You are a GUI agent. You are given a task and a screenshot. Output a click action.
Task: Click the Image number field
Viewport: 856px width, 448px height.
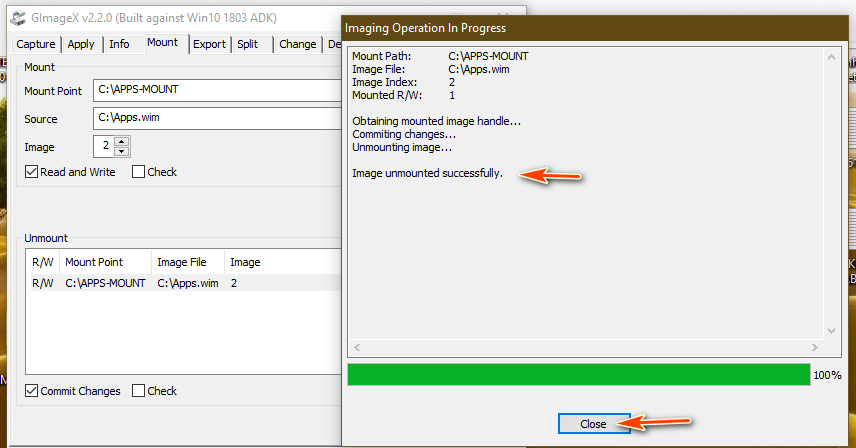pyautogui.click(x=104, y=146)
